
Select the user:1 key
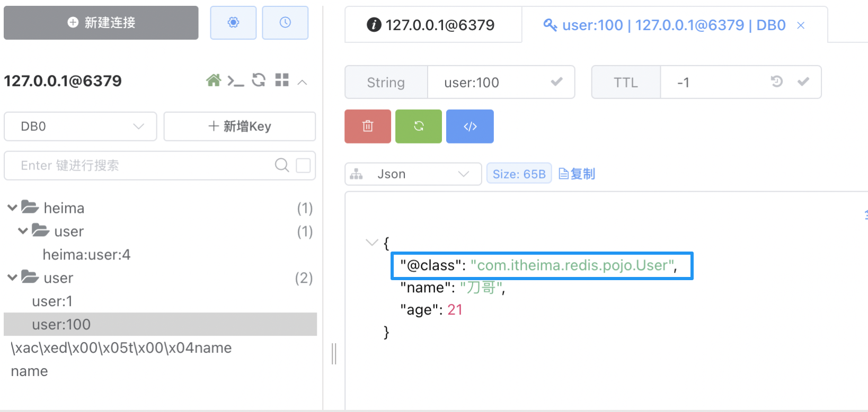coord(52,301)
